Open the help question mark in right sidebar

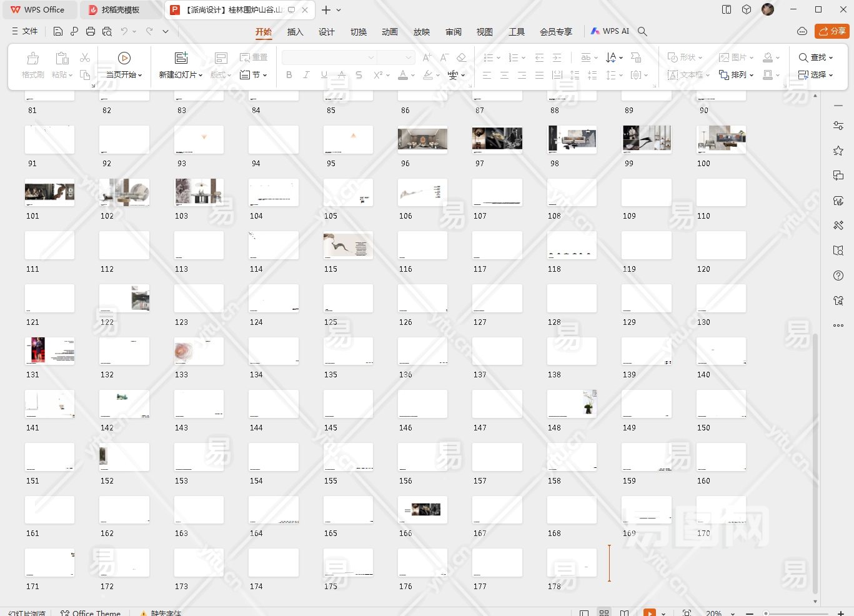tap(838, 276)
